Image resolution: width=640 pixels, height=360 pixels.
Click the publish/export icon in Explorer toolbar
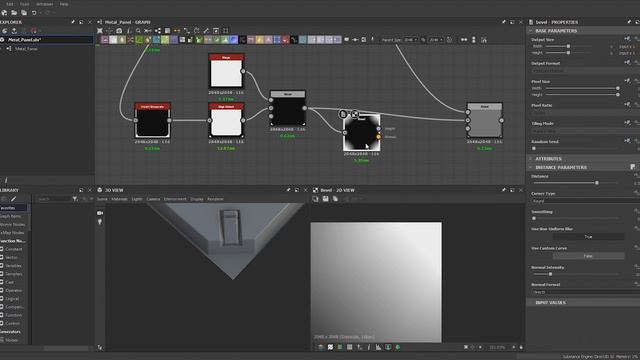click(14, 31)
